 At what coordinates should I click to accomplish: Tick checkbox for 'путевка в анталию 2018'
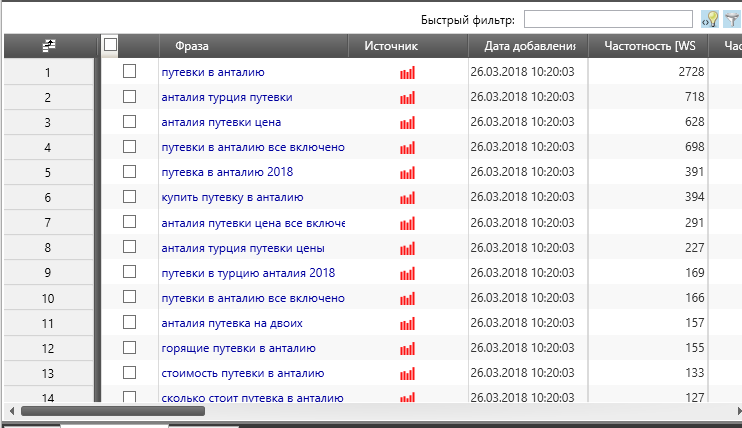pyautogui.click(x=129, y=172)
